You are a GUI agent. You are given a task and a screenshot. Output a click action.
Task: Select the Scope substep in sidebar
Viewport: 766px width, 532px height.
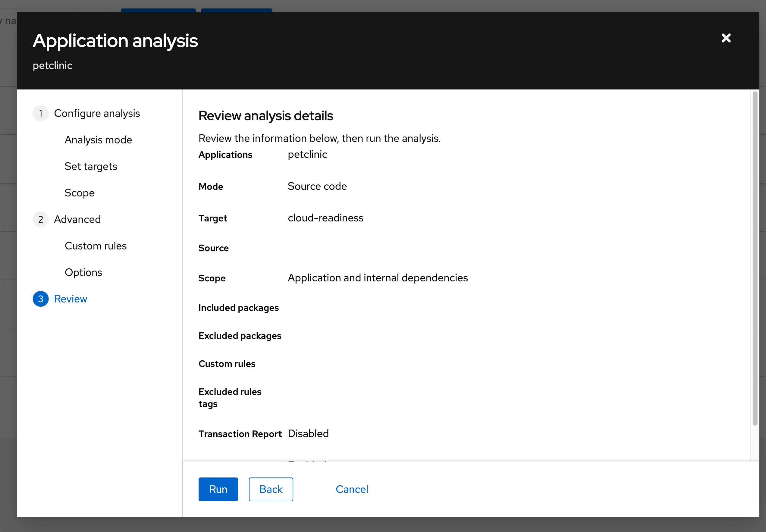coord(79,193)
